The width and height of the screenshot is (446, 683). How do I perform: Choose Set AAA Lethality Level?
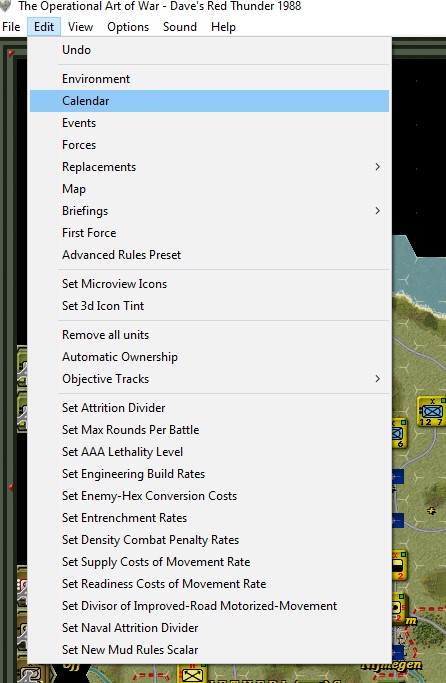(209, 452)
